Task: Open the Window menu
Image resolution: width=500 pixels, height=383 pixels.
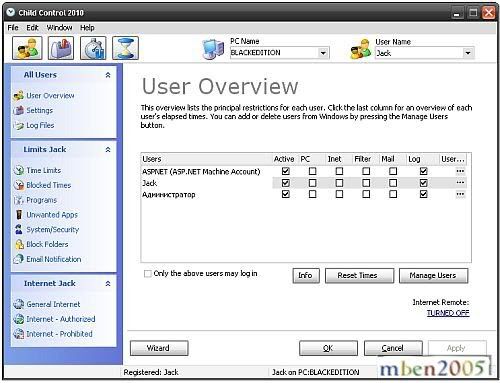Action: (x=59, y=28)
